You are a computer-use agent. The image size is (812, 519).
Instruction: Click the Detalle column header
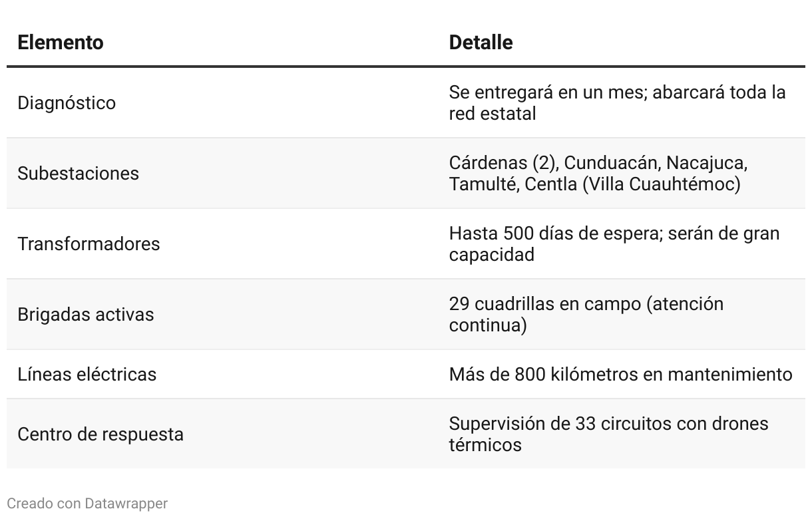click(481, 43)
